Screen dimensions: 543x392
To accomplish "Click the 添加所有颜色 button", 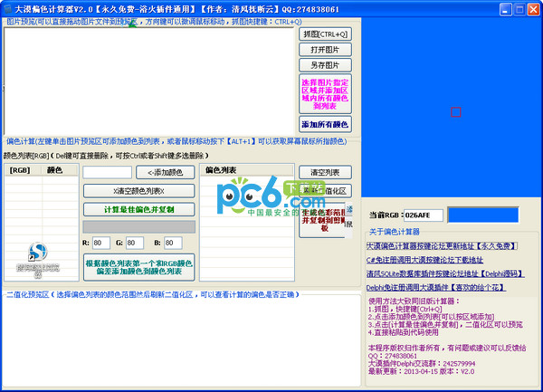I will tap(325, 124).
